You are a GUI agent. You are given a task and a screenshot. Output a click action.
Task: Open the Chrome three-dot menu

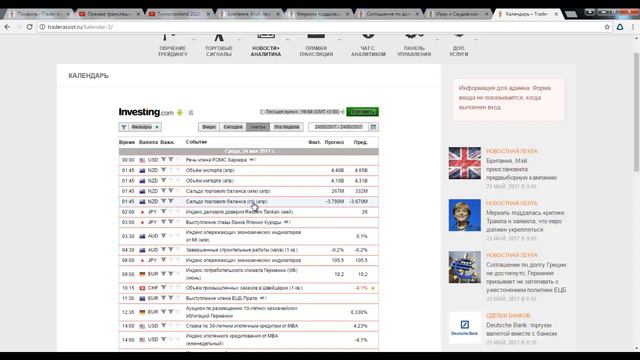coord(633,27)
